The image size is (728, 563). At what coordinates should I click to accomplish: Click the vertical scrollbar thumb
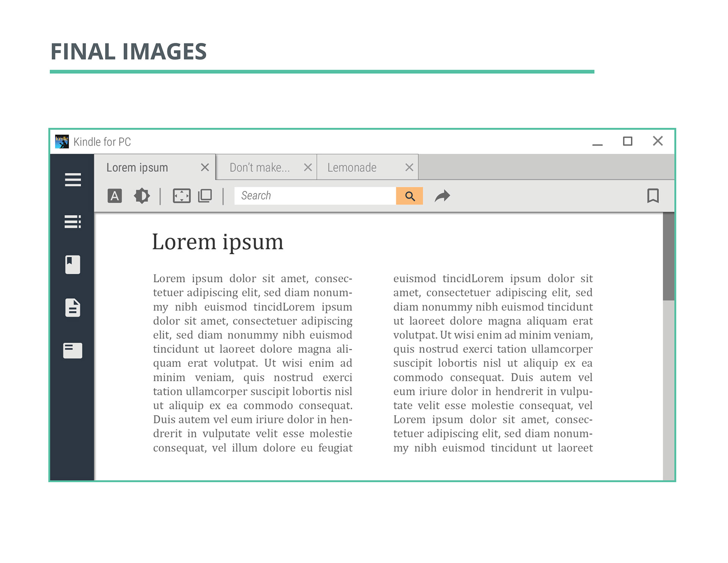[x=668, y=256]
